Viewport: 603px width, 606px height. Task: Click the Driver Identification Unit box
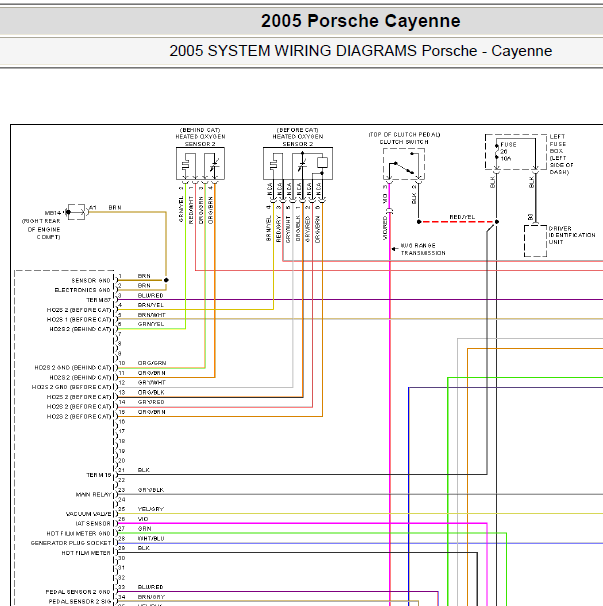coord(535,241)
